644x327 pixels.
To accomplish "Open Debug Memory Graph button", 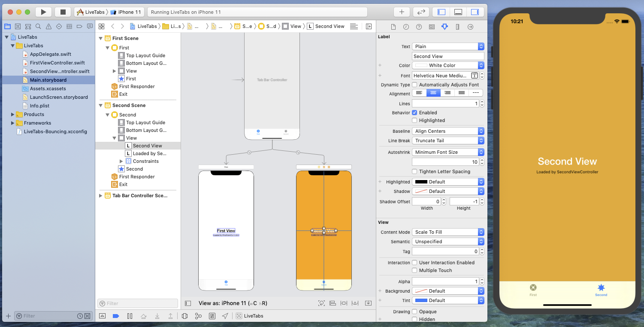I will 198,316.
